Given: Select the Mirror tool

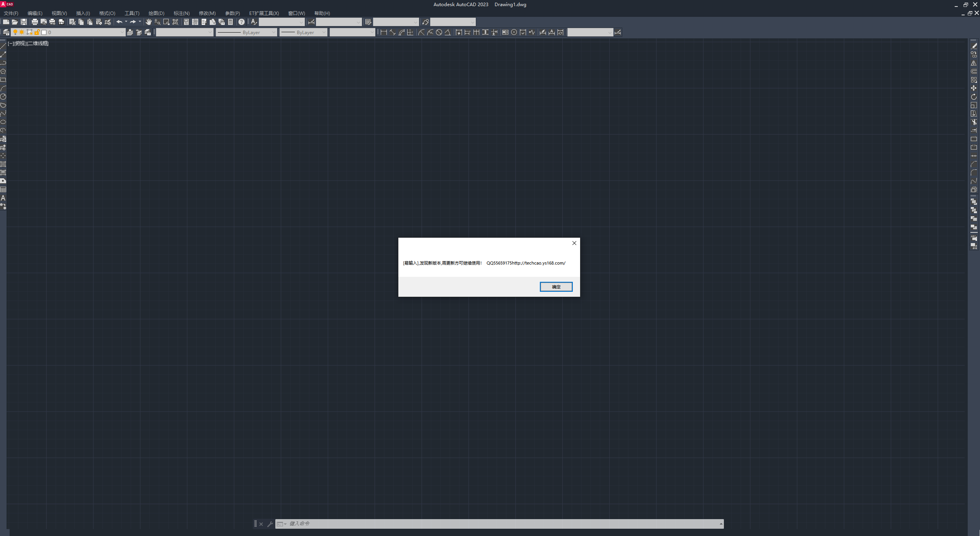Looking at the screenshot, I should (x=974, y=63).
